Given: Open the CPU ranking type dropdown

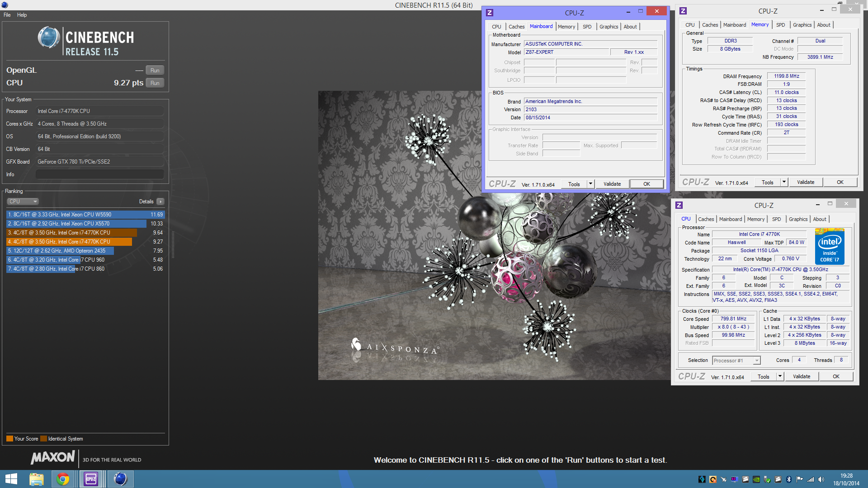Looking at the screenshot, I should (x=23, y=202).
